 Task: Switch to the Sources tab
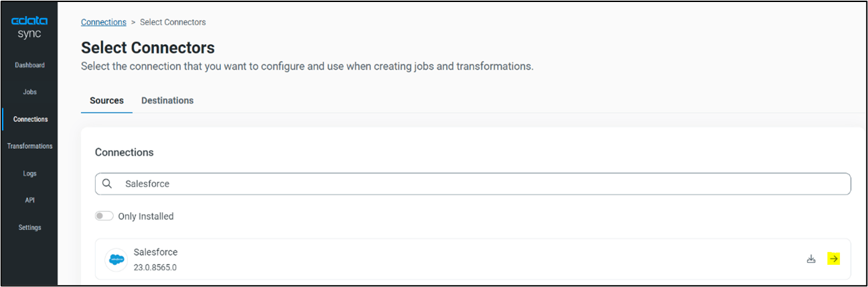[106, 101]
